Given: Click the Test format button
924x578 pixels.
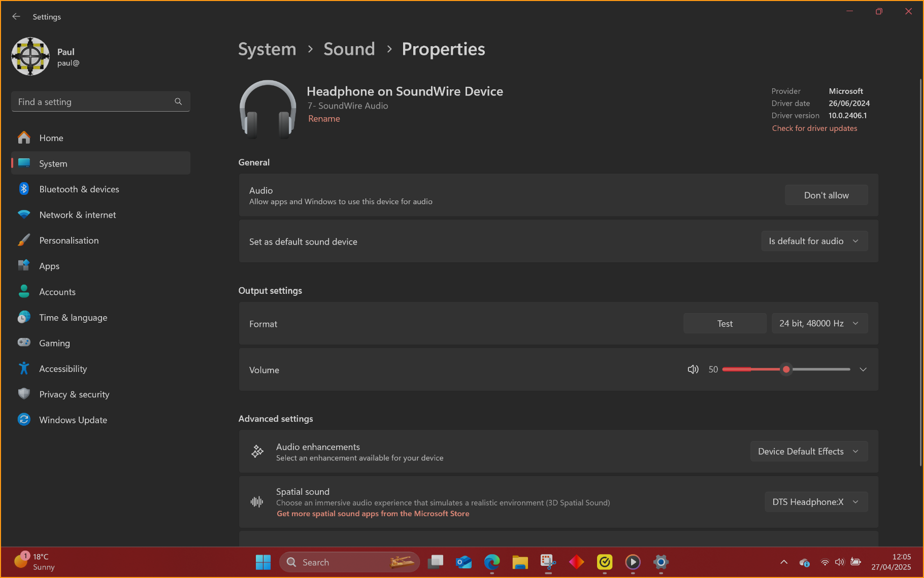Looking at the screenshot, I should click(x=724, y=323).
